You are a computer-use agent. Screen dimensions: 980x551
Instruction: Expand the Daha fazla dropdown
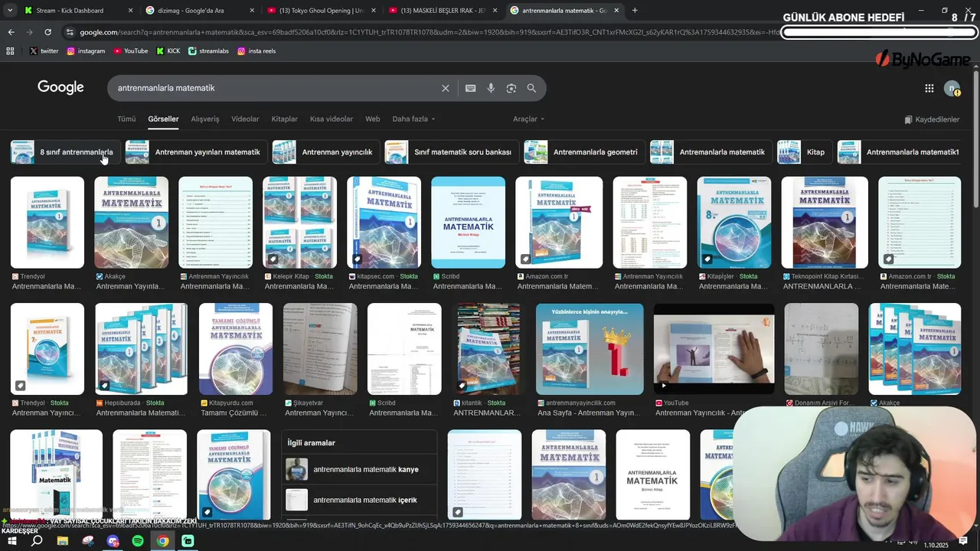[x=413, y=119]
